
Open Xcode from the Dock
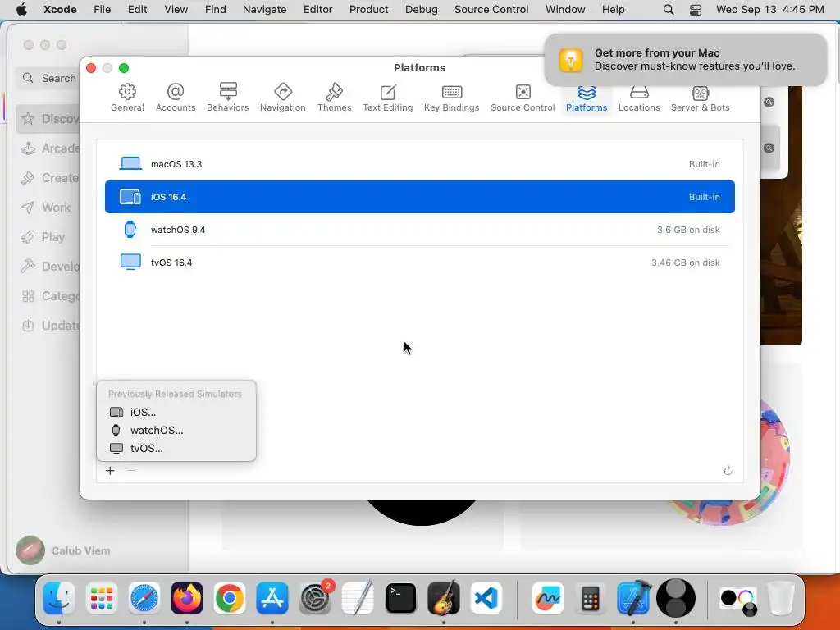(x=633, y=598)
